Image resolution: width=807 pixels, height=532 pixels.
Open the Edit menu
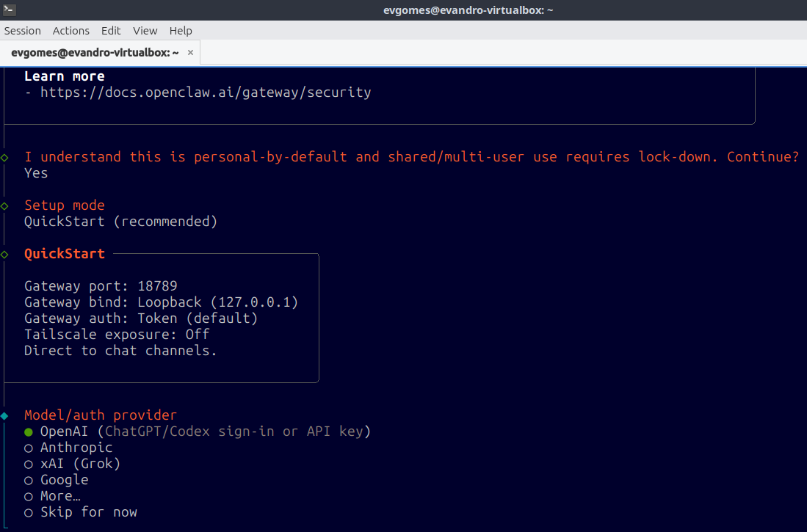tap(111, 31)
